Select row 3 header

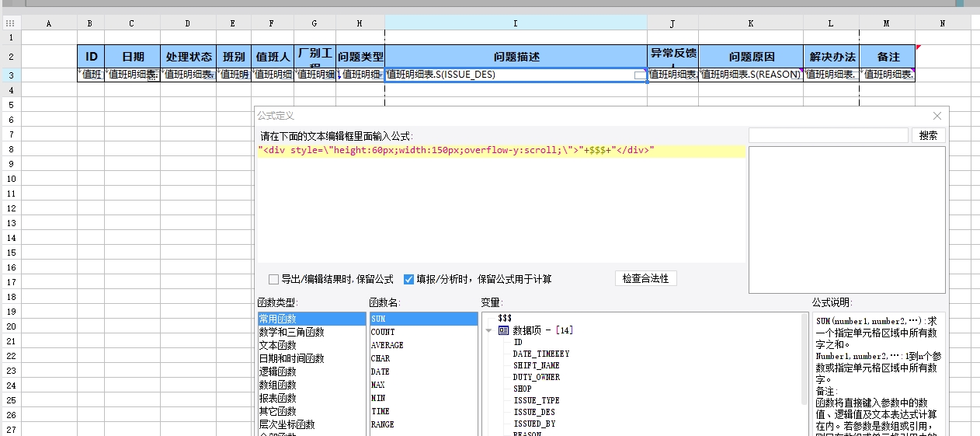[x=10, y=75]
